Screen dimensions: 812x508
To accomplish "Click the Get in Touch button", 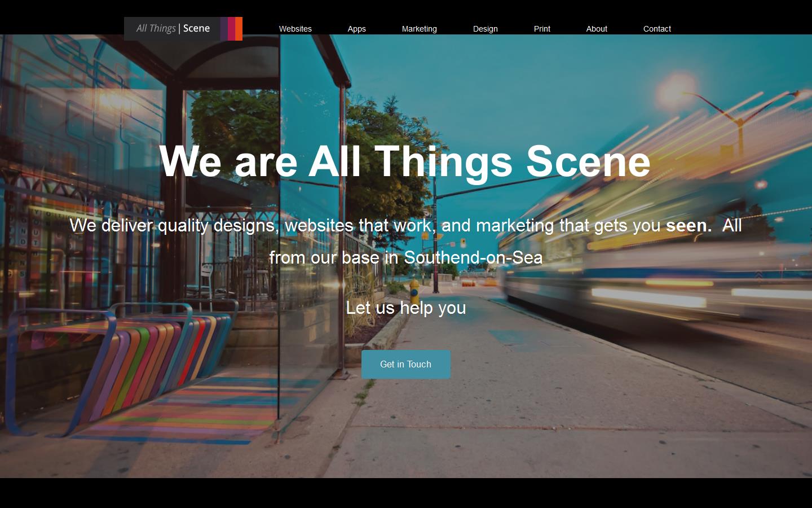I will (405, 364).
